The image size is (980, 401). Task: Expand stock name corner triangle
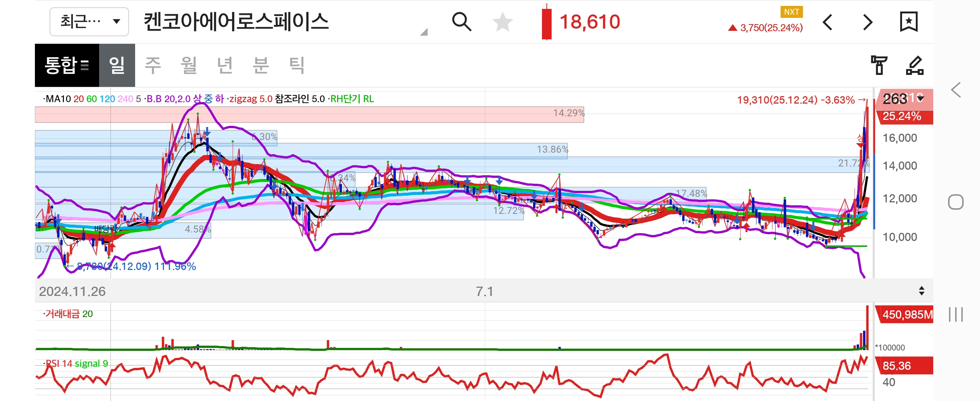pyautogui.click(x=424, y=32)
